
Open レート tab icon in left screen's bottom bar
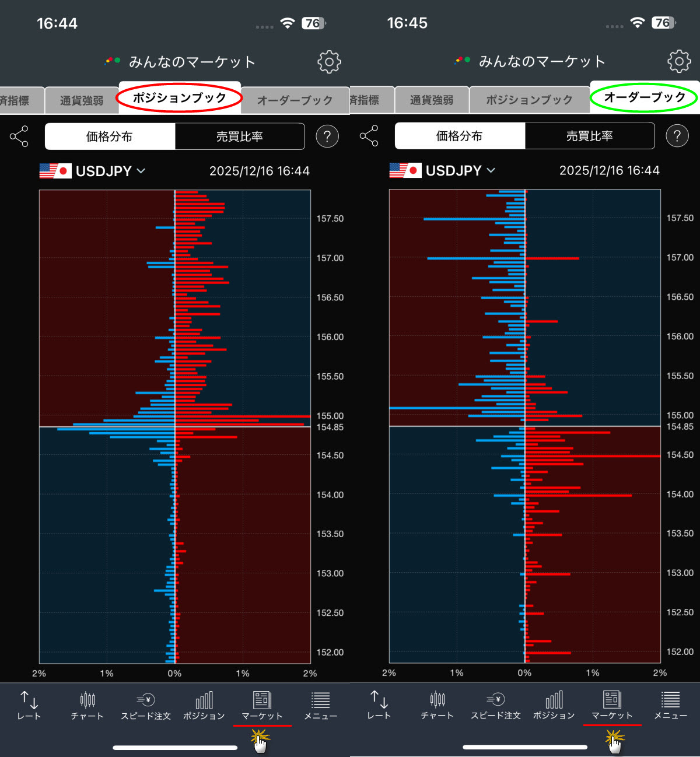point(29,705)
